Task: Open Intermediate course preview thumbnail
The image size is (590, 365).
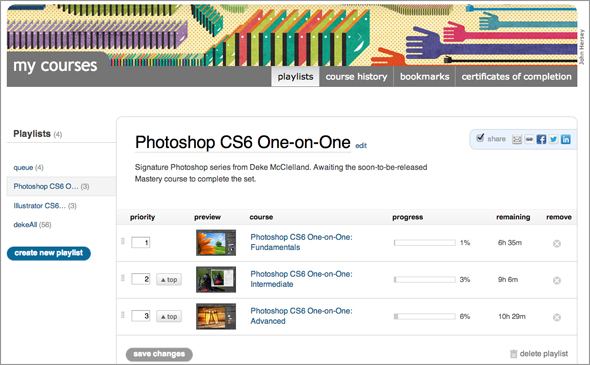Action: (216, 280)
